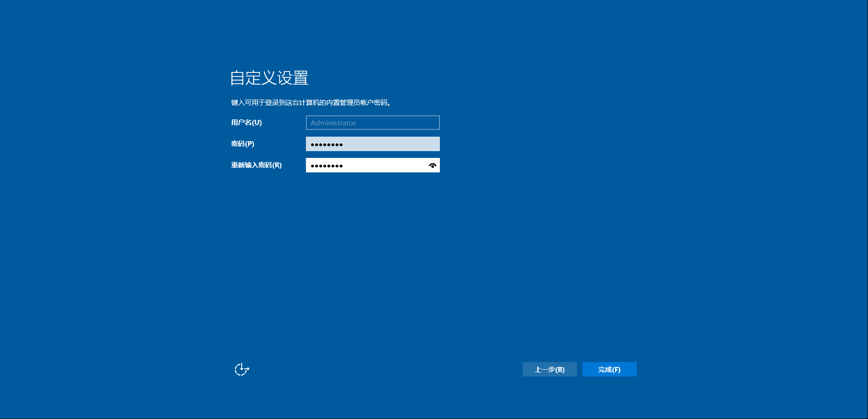
Task: Click the Administrator username field
Action: [372, 123]
